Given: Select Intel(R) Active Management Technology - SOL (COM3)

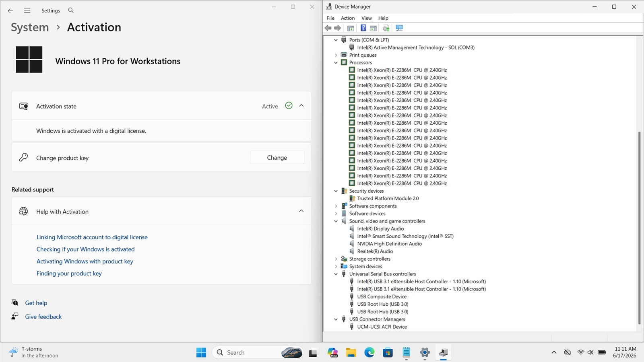Looking at the screenshot, I should (416, 47).
